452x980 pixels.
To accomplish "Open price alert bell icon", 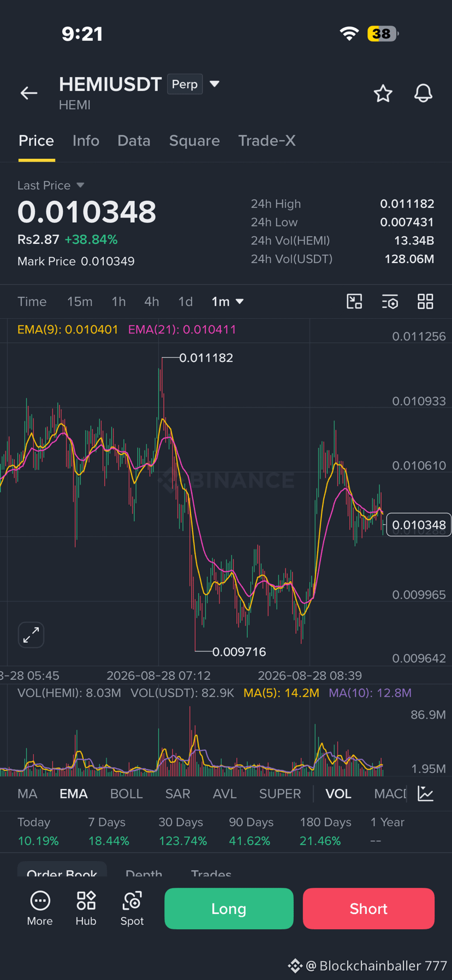I will tap(423, 93).
